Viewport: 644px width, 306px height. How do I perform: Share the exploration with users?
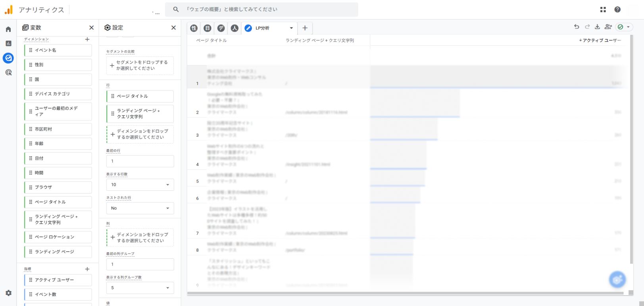608,27
